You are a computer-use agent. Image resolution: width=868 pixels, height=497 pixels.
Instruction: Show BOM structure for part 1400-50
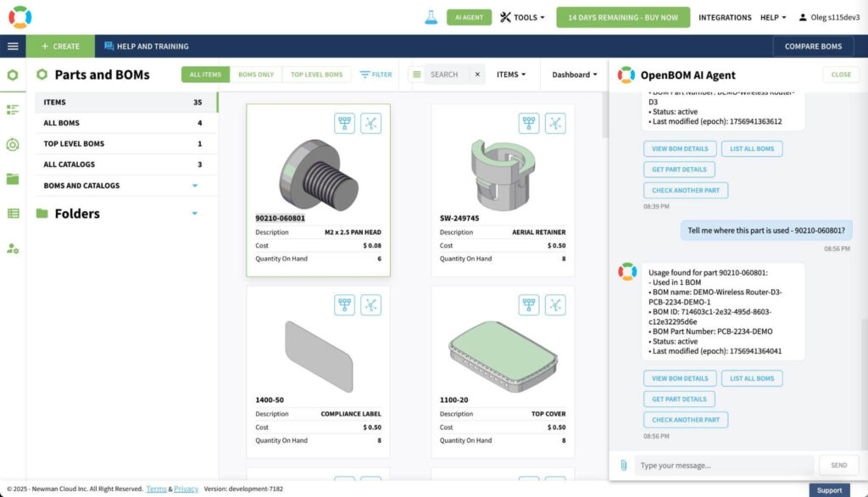pyautogui.click(x=344, y=304)
